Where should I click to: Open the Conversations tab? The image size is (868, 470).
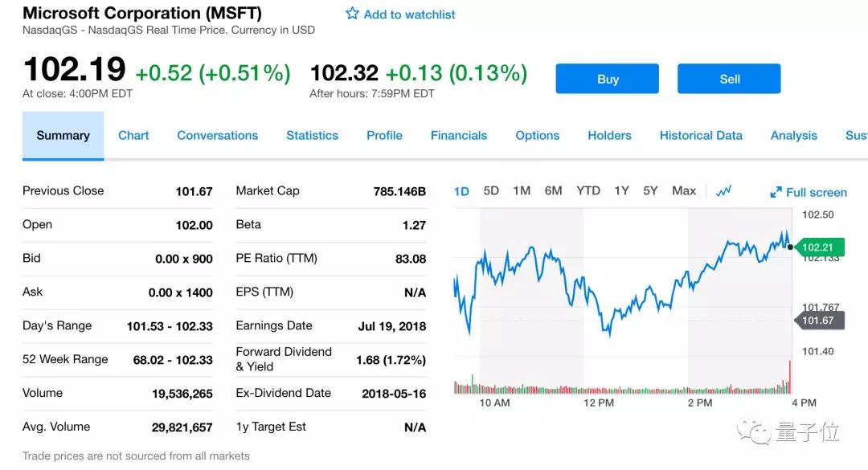click(217, 135)
